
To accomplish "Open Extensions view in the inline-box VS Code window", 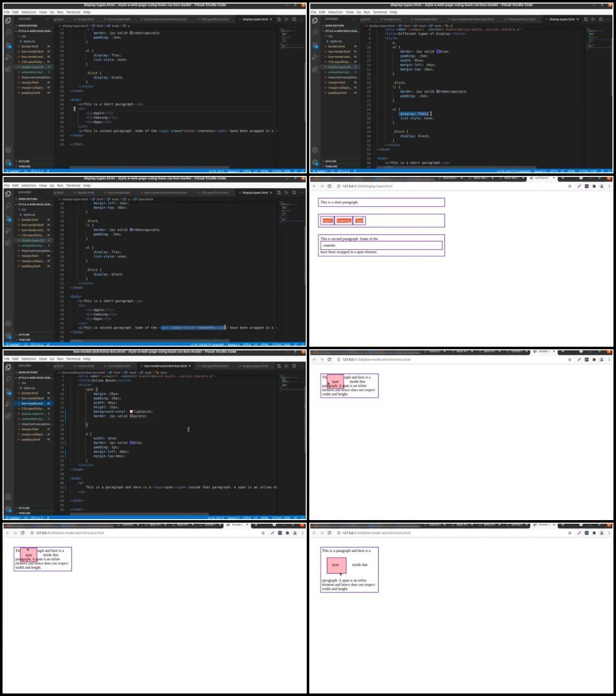I will point(8,416).
